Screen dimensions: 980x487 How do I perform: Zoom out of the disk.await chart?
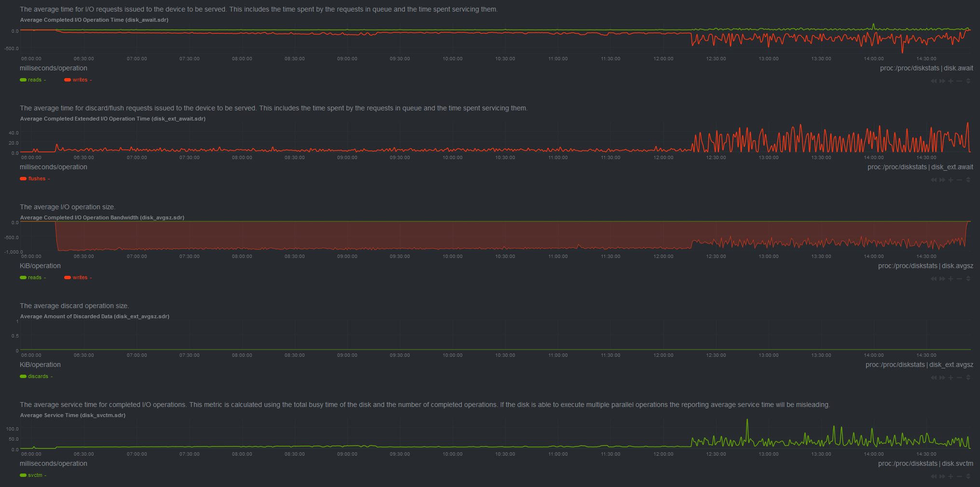point(959,81)
